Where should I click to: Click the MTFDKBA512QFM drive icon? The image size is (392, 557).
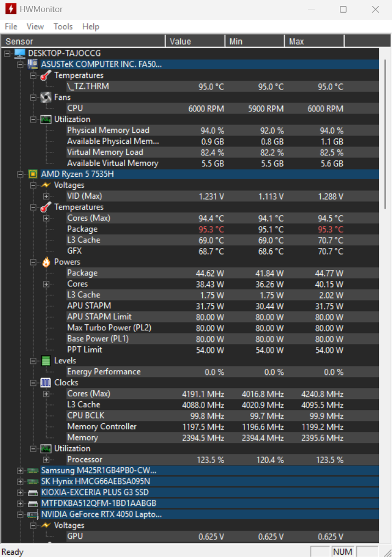pos(33,504)
